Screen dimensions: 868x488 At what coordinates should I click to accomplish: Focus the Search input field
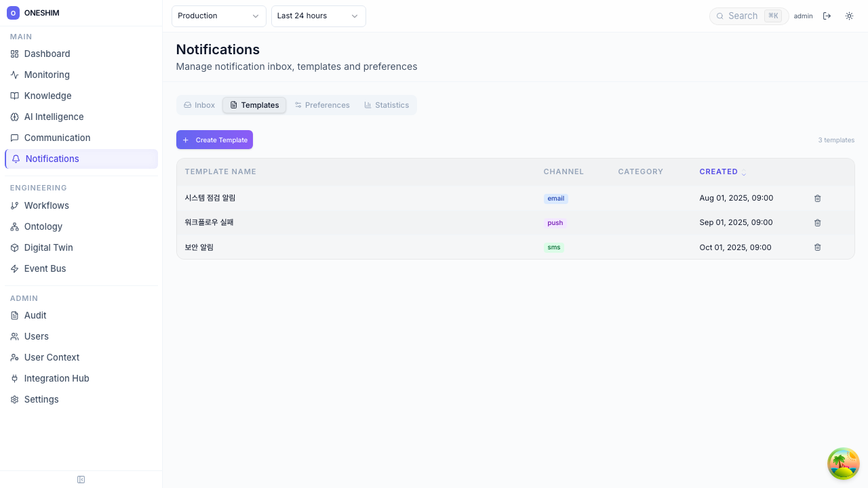745,16
